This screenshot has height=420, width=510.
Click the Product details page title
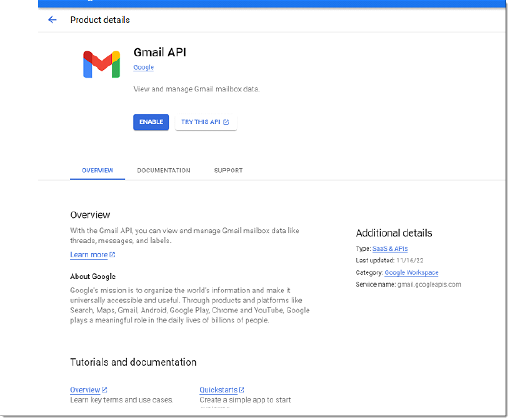tap(100, 20)
